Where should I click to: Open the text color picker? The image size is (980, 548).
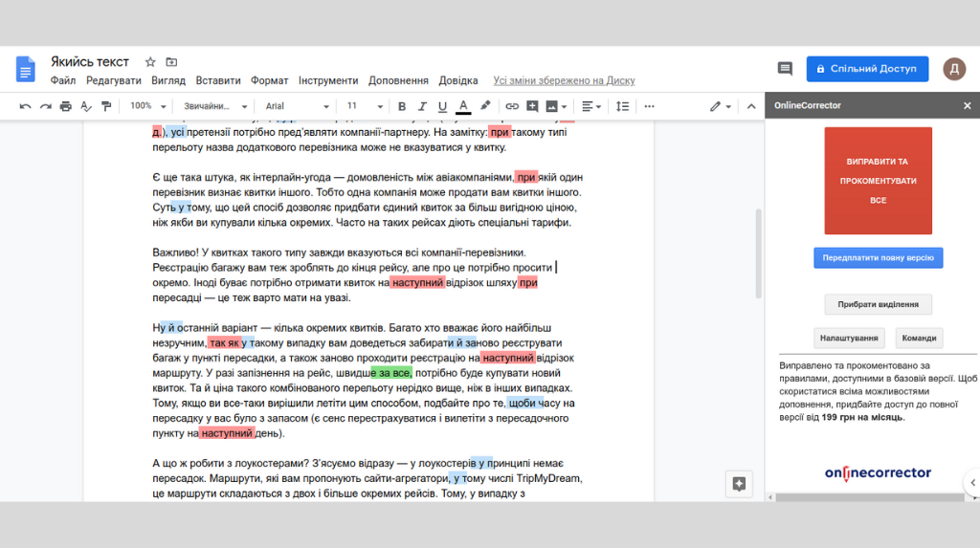pos(463,106)
